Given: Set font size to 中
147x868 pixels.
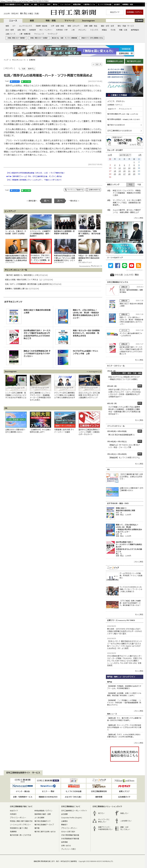Looking at the screenshot, I should (x=97, y=64).
